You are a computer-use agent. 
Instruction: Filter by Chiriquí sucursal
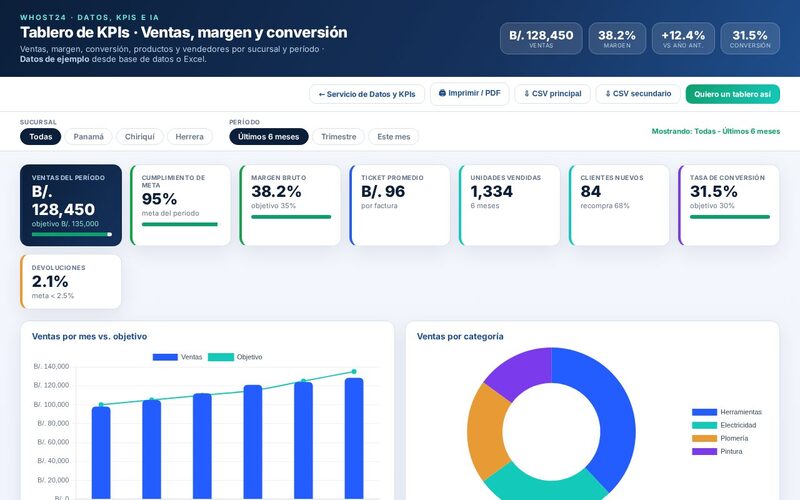click(140, 137)
